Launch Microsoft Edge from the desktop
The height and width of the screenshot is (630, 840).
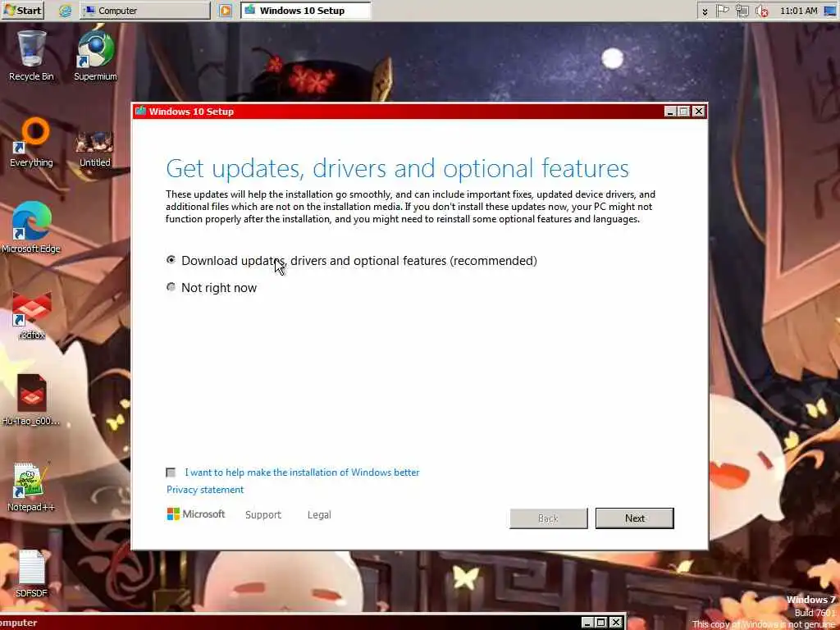point(31,228)
